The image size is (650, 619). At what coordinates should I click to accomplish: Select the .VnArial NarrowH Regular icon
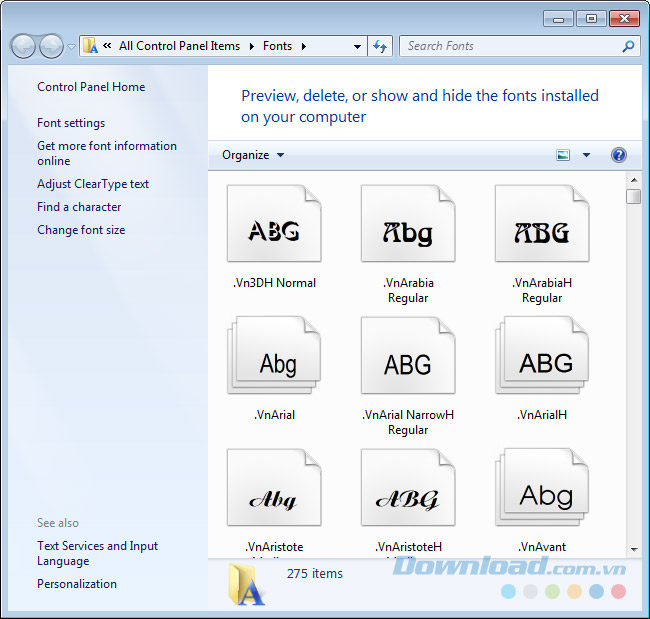pyautogui.click(x=408, y=355)
